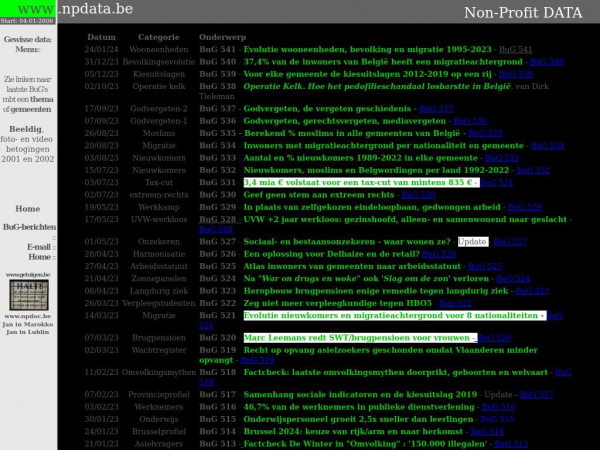Open the BuG 541 link
The width and height of the screenshot is (600, 450).
point(515,49)
